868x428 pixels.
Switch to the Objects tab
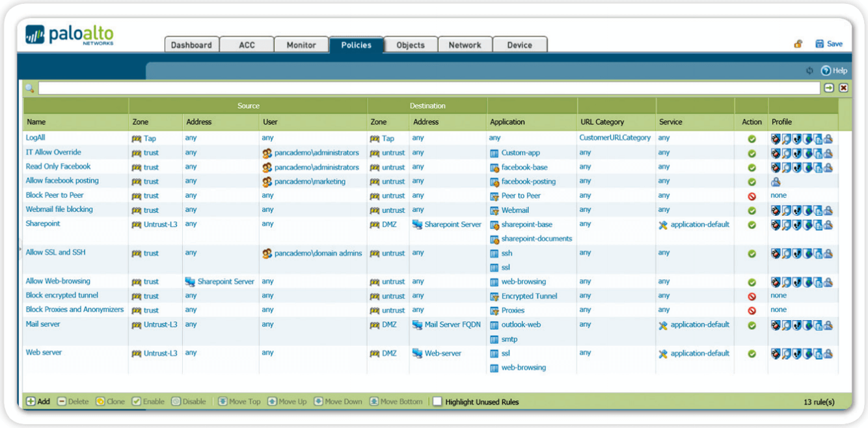point(410,45)
